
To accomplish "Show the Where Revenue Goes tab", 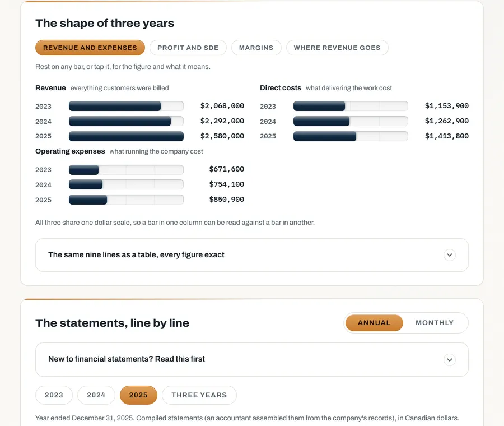I will 337,48.
